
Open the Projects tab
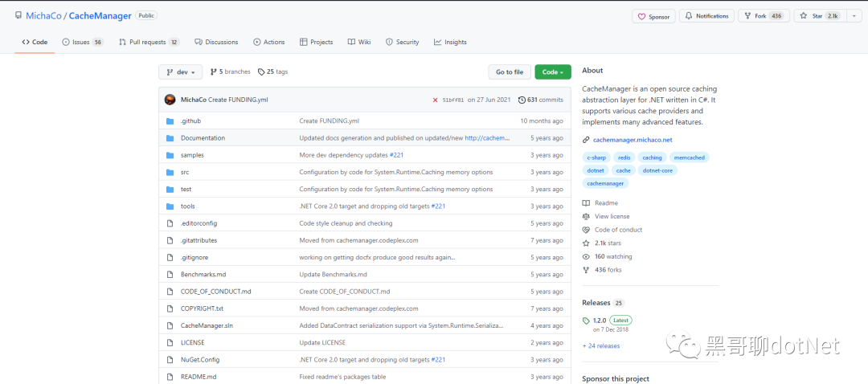(x=316, y=42)
